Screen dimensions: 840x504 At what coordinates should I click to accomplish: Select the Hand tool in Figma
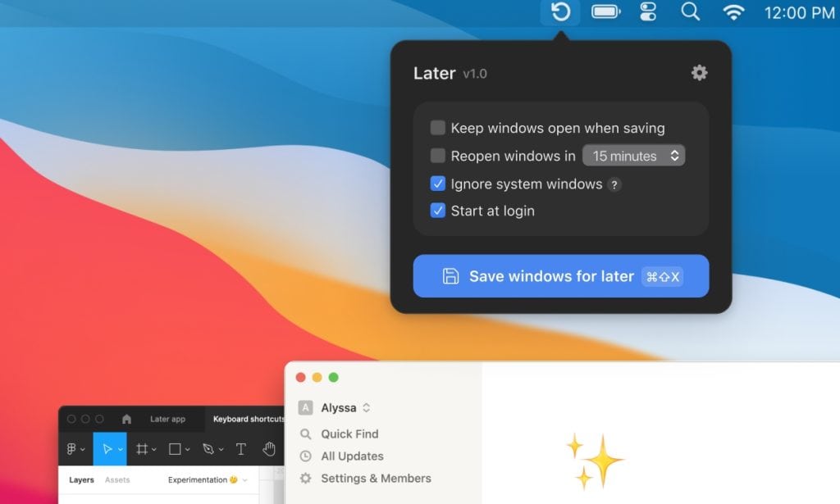pos(269,449)
